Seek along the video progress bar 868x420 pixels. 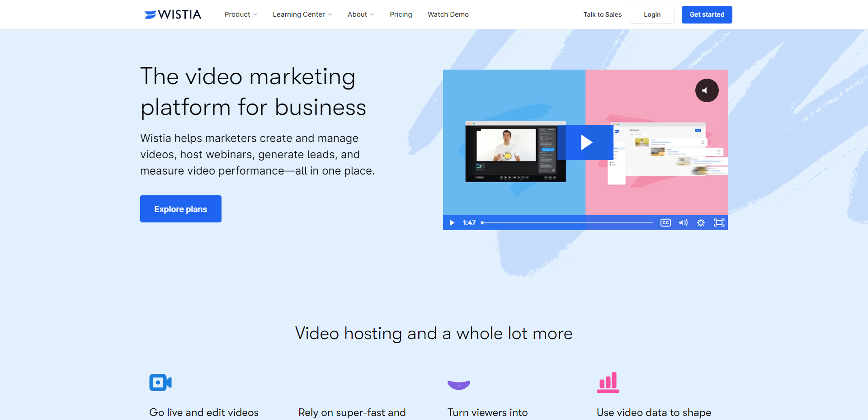click(x=567, y=222)
